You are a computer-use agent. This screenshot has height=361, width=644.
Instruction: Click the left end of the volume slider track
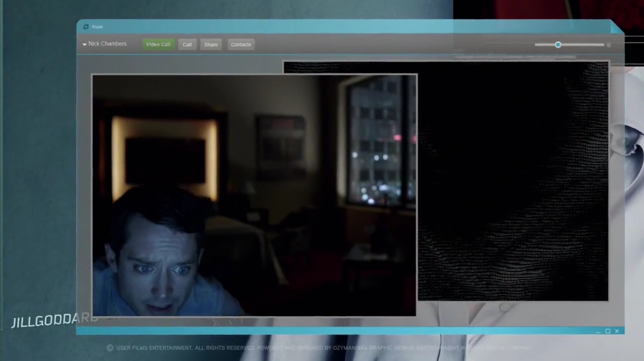(536, 45)
